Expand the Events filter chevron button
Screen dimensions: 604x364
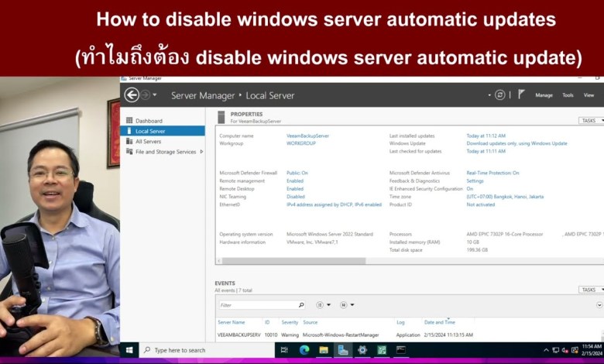[599, 305]
